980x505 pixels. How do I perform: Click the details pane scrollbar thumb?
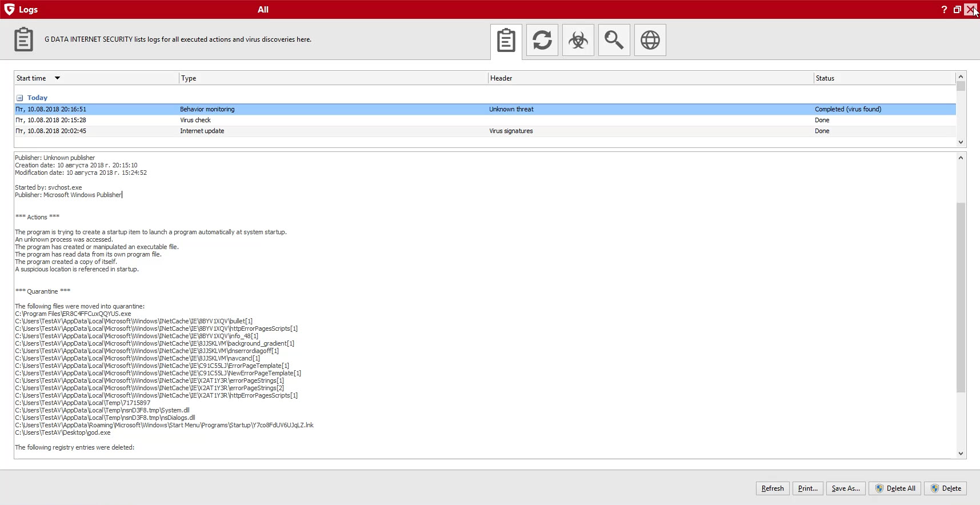961,297
